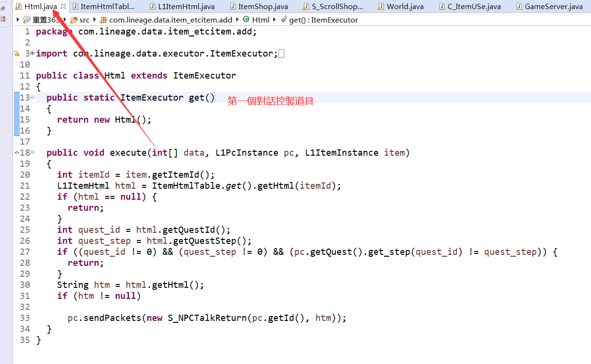The image size is (591, 364).
Task: Click 'L1PcInstance' in execute signature
Action: coord(247,153)
